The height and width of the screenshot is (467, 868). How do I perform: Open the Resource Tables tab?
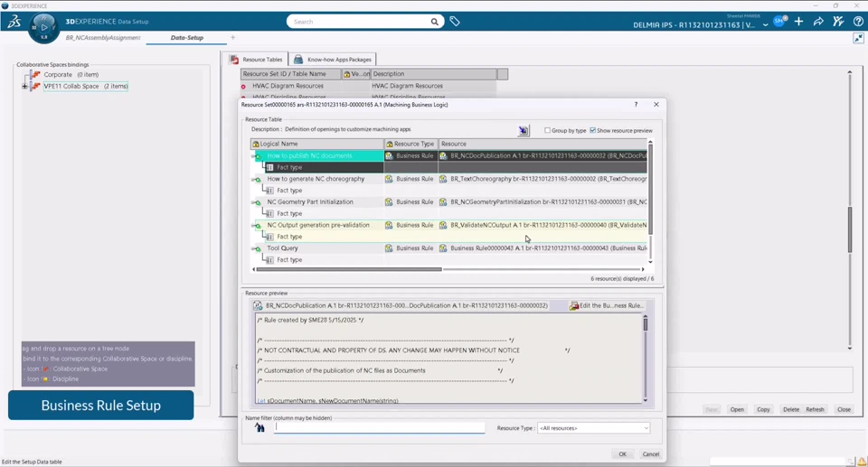point(257,60)
